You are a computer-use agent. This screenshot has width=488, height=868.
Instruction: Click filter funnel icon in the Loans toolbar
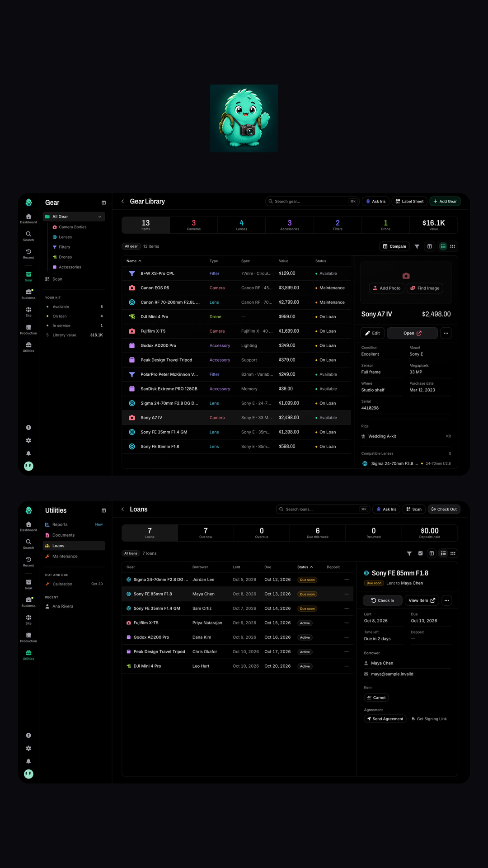409,553
